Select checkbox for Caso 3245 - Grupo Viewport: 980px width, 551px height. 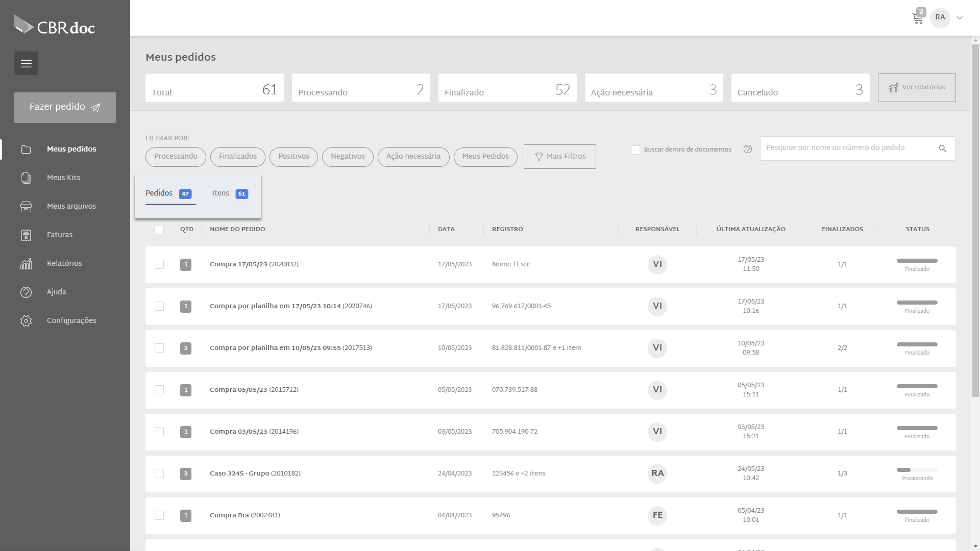tap(159, 473)
